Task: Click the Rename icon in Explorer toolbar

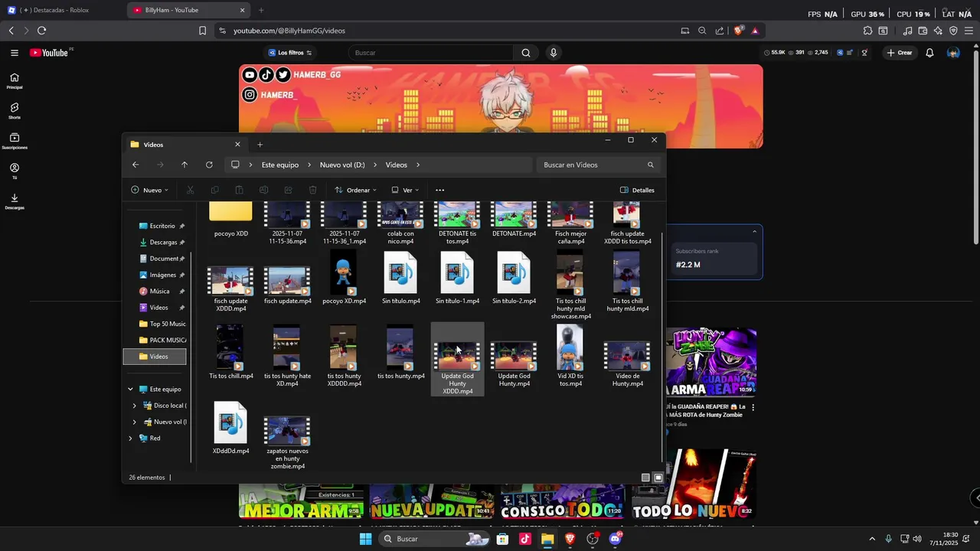Action: pos(263,190)
